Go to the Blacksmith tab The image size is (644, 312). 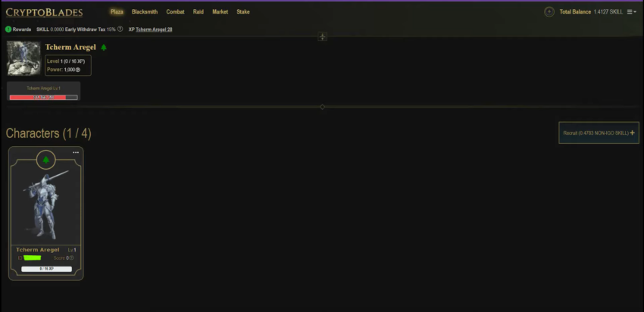[x=145, y=12]
